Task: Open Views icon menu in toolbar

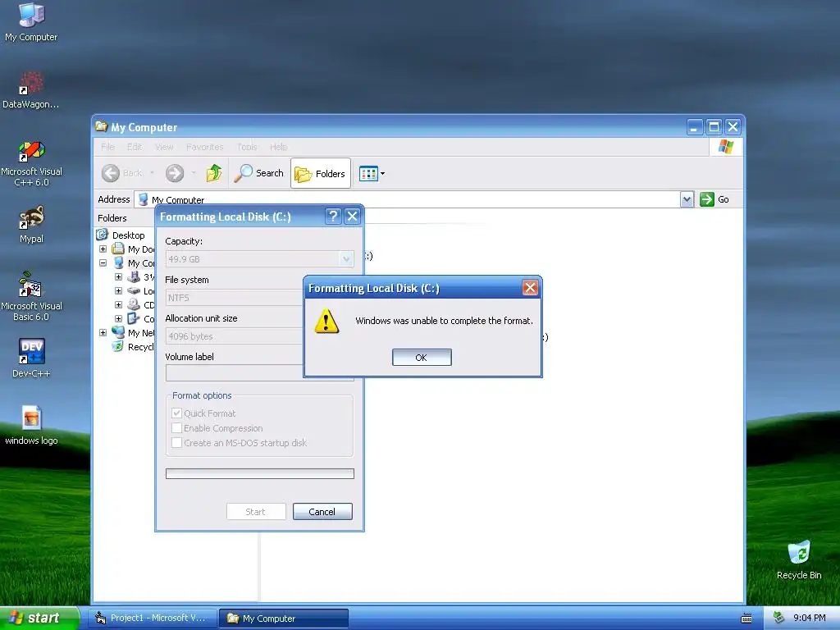Action: click(x=372, y=174)
